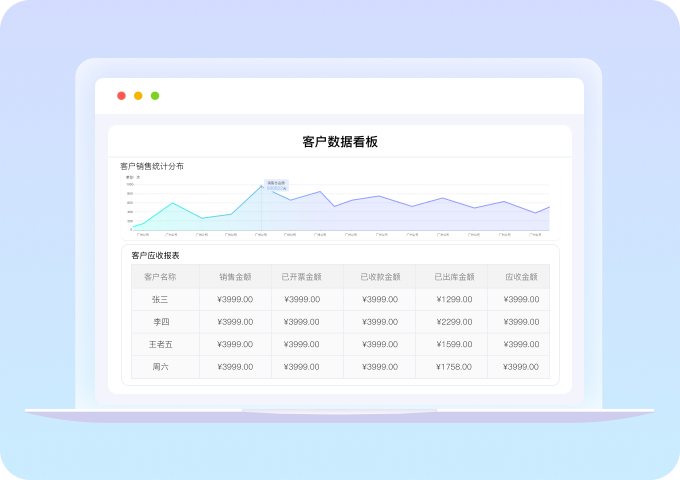Click the ¥1299.00 shipped amount cell
This screenshot has height=480, width=680.
pyautogui.click(x=454, y=299)
